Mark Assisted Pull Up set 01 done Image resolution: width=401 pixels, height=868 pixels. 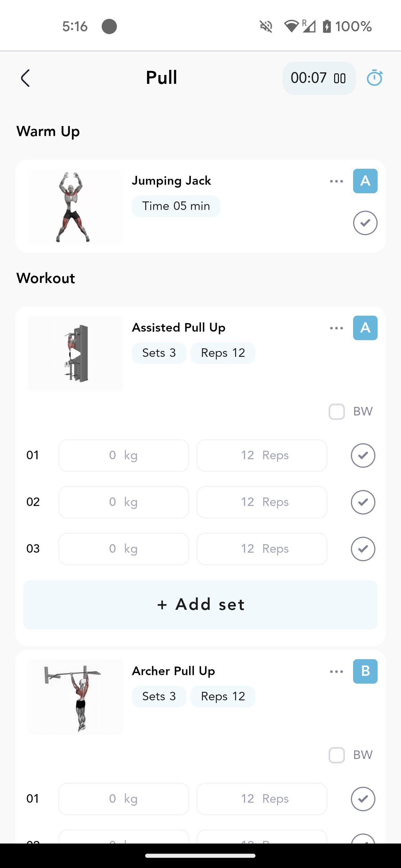tap(363, 456)
